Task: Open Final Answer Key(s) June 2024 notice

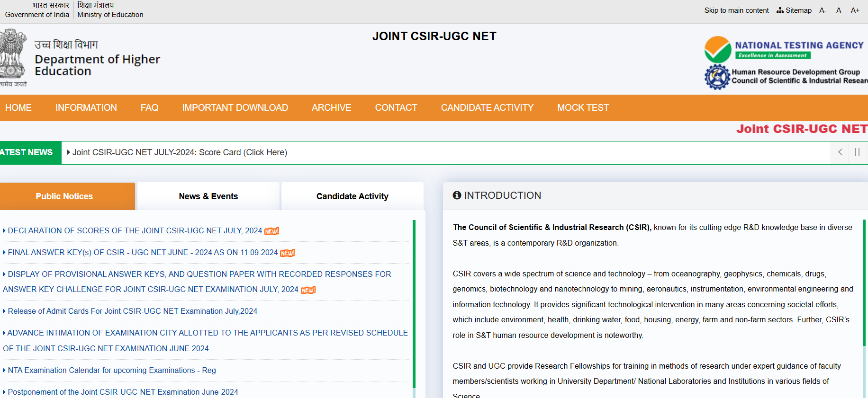Action: 143,253
